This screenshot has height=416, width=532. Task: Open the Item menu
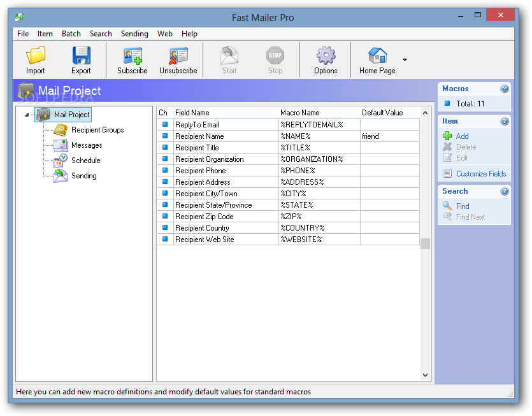click(x=45, y=34)
